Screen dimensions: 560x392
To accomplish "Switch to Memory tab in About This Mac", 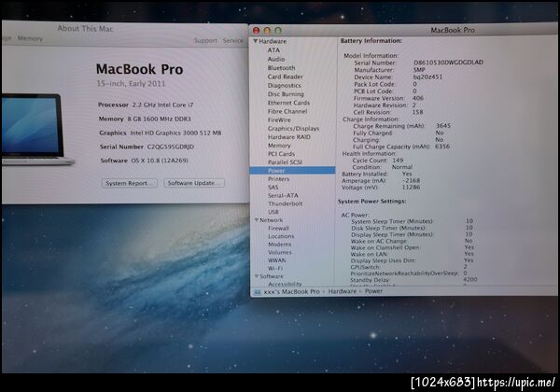I will (30, 38).
